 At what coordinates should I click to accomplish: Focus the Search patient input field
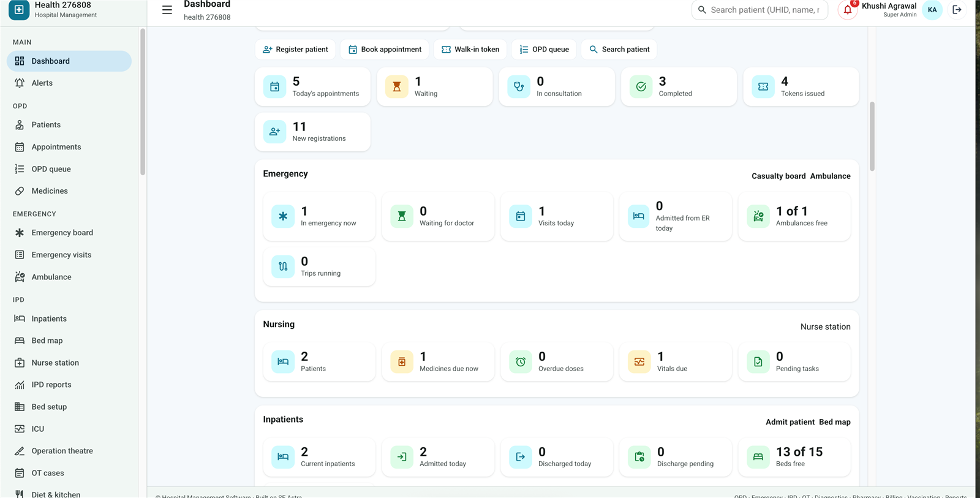point(760,10)
